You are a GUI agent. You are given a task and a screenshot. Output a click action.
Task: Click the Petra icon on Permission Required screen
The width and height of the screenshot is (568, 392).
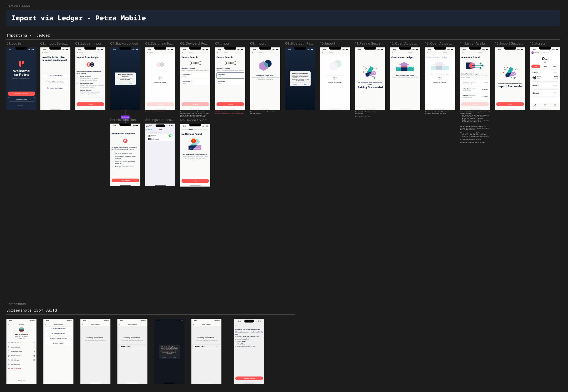point(125,141)
